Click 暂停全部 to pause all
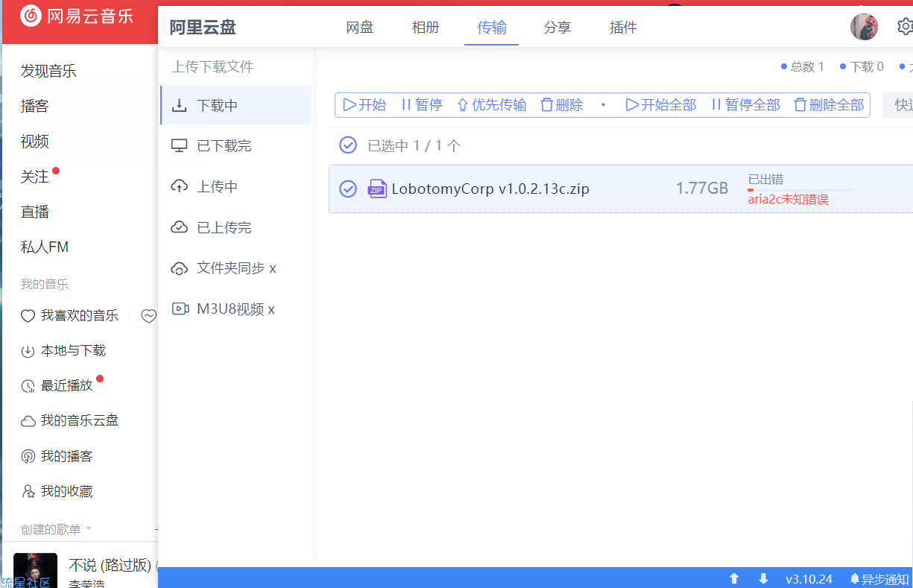This screenshot has height=588, width=913. coord(745,105)
